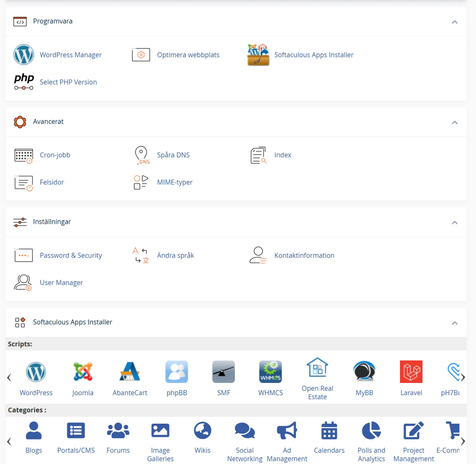
Task: Open the User Manager link
Action: point(61,282)
